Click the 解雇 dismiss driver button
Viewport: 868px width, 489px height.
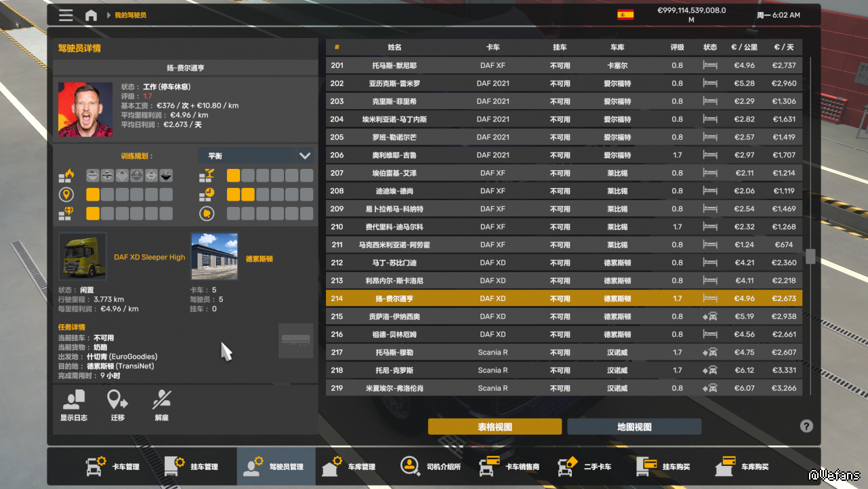click(161, 406)
